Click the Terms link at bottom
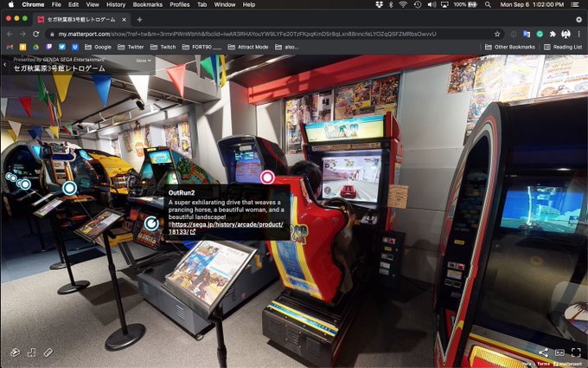Image resolution: width=588 pixels, height=368 pixels. click(543, 364)
